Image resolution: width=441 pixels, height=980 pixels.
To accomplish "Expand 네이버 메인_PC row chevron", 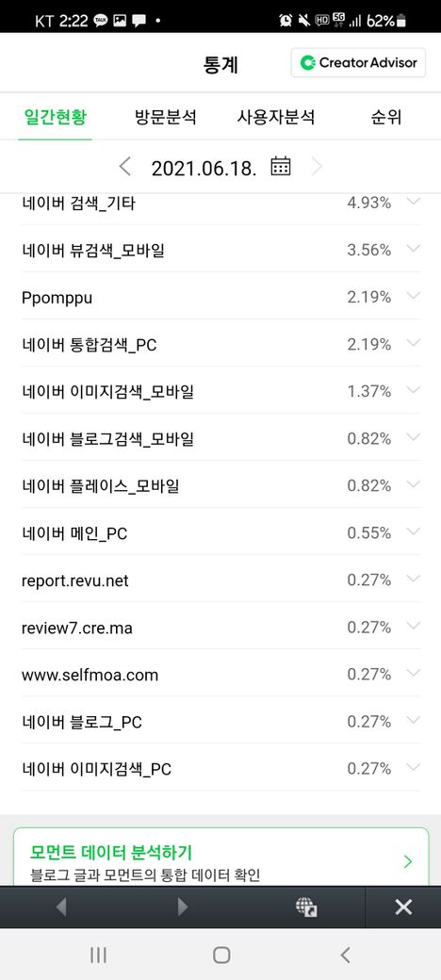I will pos(413,531).
